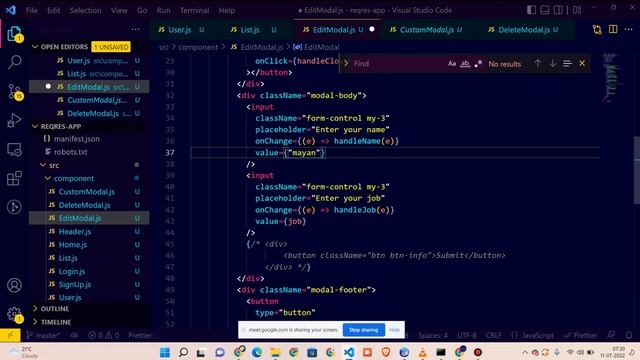
Task: Open Header.js in the file tree
Action: pos(75,231)
